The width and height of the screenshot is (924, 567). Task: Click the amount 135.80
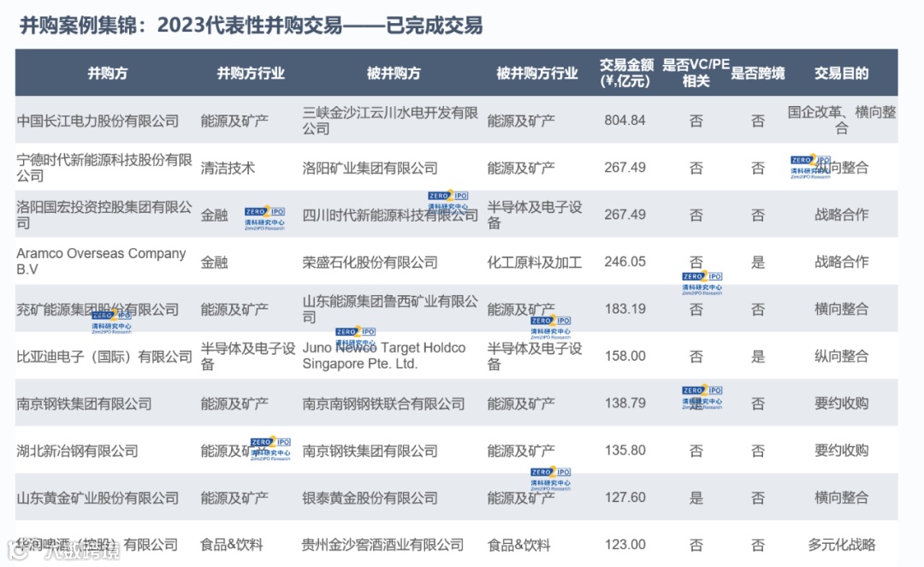pyautogui.click(x=625, y=450)
